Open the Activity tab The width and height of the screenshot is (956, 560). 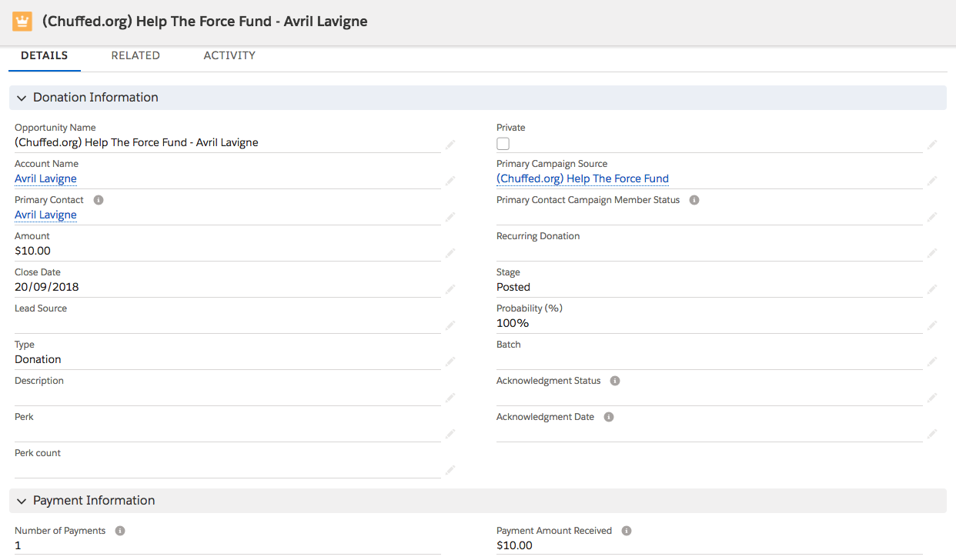[229, 55]
